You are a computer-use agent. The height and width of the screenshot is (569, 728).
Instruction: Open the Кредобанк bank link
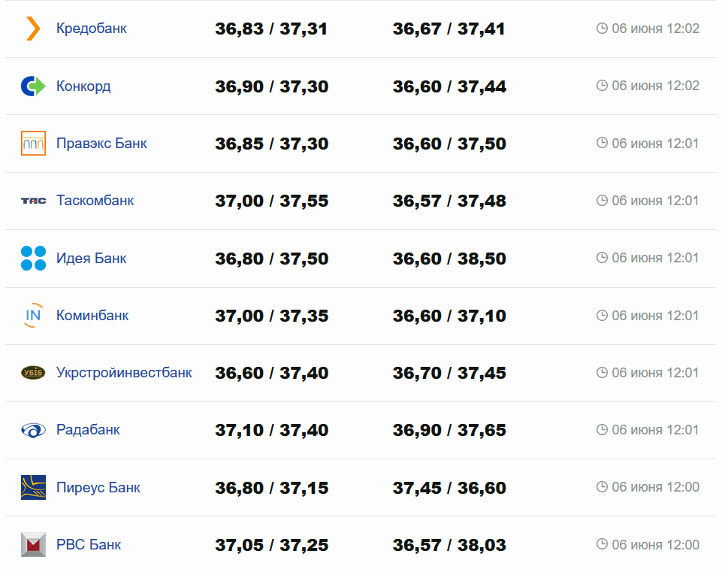click(x=92, y=29)
